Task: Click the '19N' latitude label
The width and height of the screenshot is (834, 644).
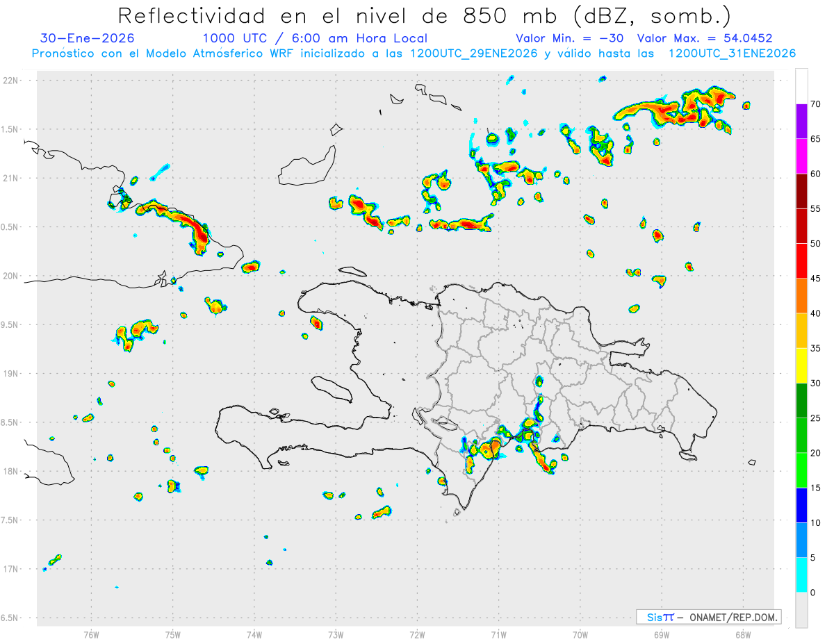Action: [x=12, y=374]
